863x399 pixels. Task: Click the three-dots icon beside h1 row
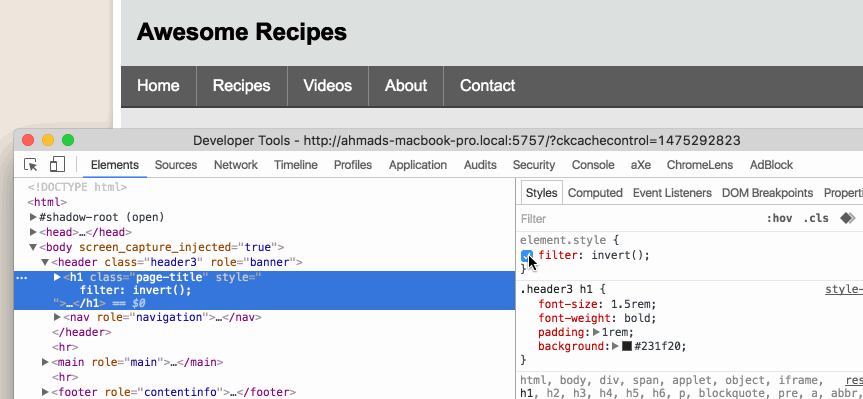tap(22, 277)
